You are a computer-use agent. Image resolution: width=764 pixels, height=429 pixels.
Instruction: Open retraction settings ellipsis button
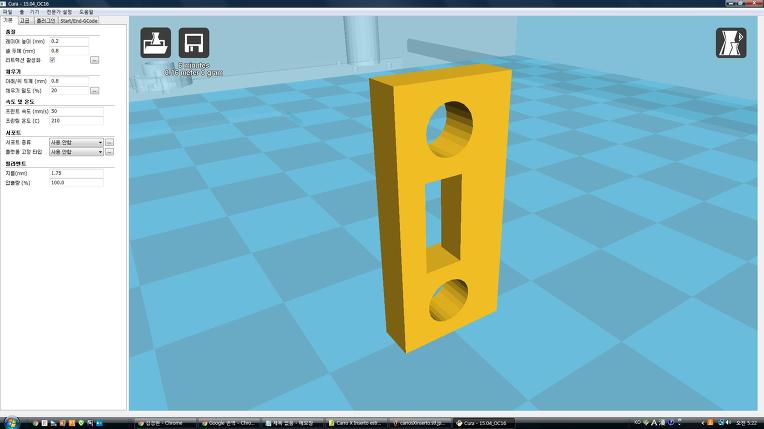95,60
